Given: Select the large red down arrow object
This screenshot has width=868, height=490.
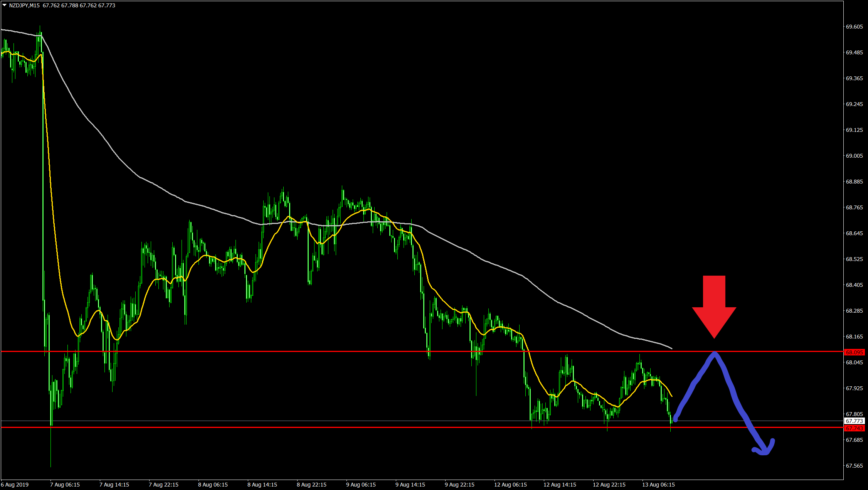Looking at the screenshot, I should 714,305.
